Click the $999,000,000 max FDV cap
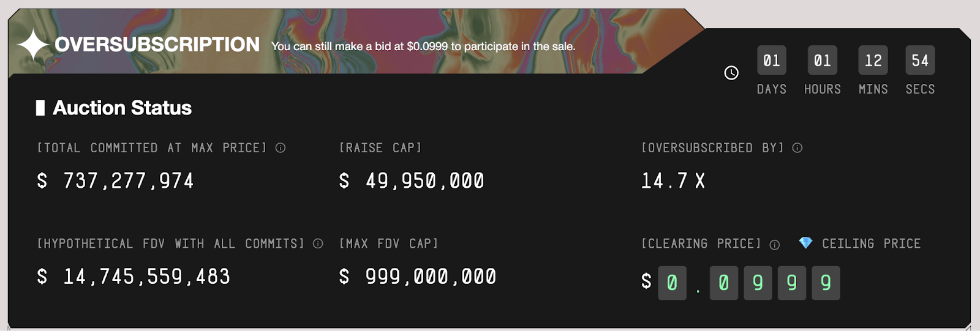980x331 pixels. pos(418,277)
